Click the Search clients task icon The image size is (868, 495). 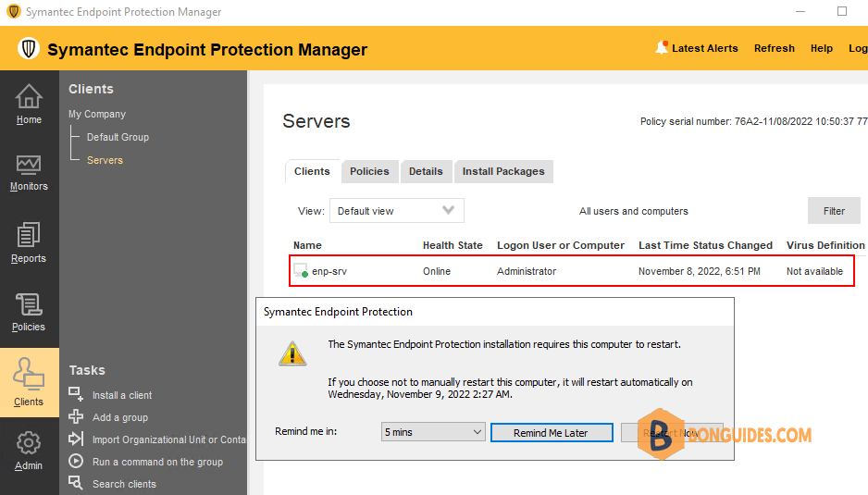point(76,483)
